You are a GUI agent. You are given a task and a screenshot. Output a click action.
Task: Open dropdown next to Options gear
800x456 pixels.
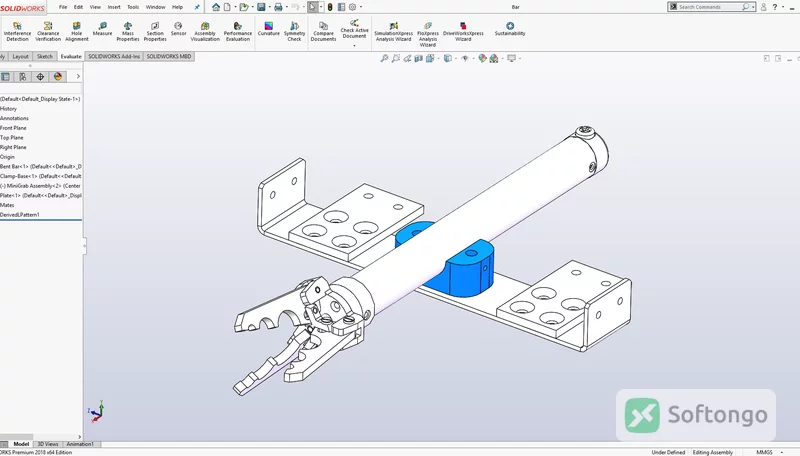point(361,7)
